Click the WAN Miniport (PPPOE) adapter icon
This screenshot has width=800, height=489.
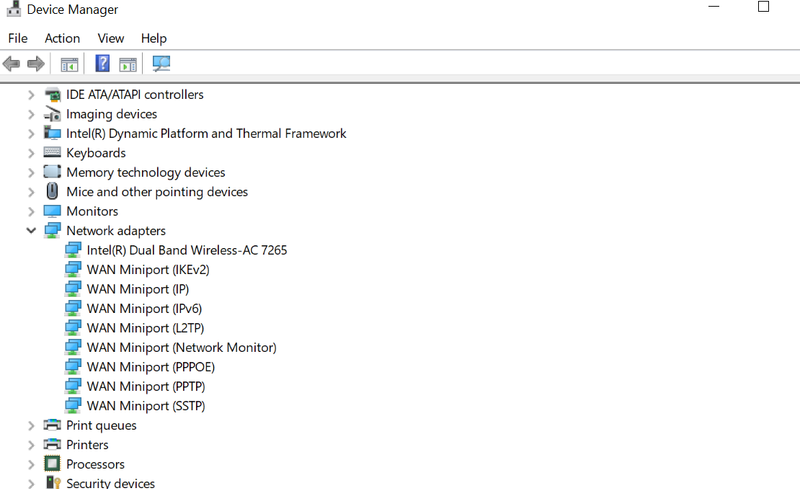[x=73, y=366]
